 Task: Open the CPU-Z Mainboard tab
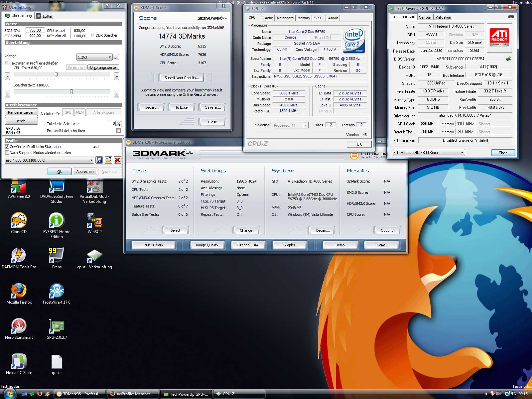tap(285, 18)
